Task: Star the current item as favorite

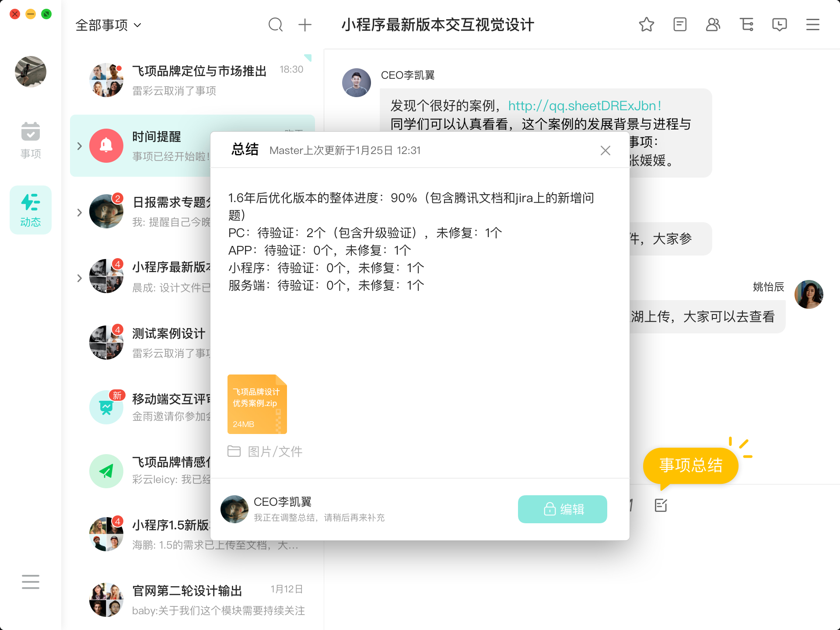Action: tap(646, 24)
